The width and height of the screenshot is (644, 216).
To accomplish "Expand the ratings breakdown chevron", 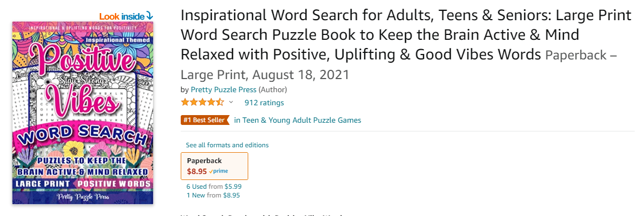I will 231,102.
